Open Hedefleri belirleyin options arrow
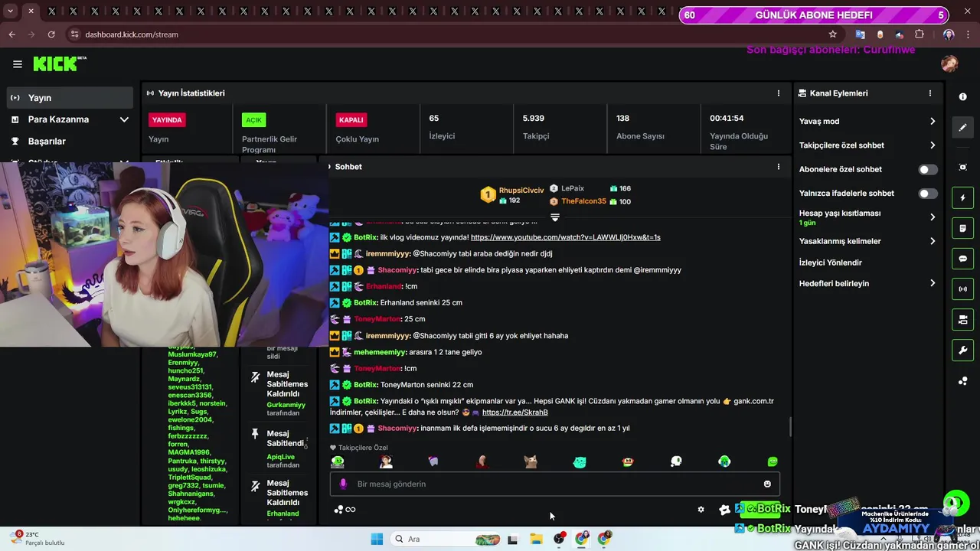Screen dimensions: 980x551 pos(933,283)
